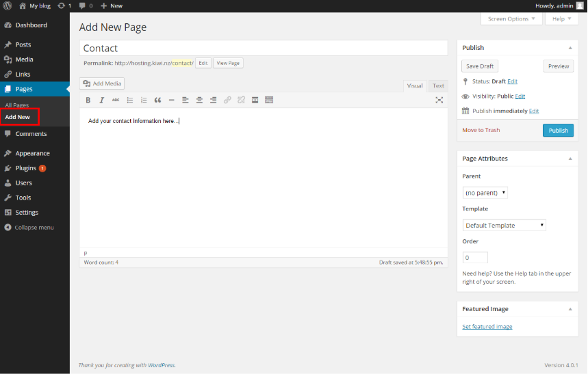Edit the visibility setting
This screenshot has height=374, width=588.
(x=520, y=96)
